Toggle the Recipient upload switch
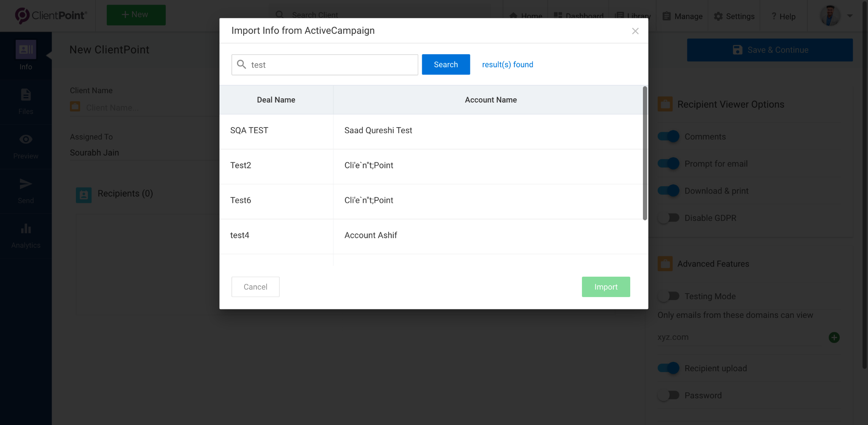Image resolution: width=868 pixels, height=425 pixels. pyautogui.click(x=668, y=368)
